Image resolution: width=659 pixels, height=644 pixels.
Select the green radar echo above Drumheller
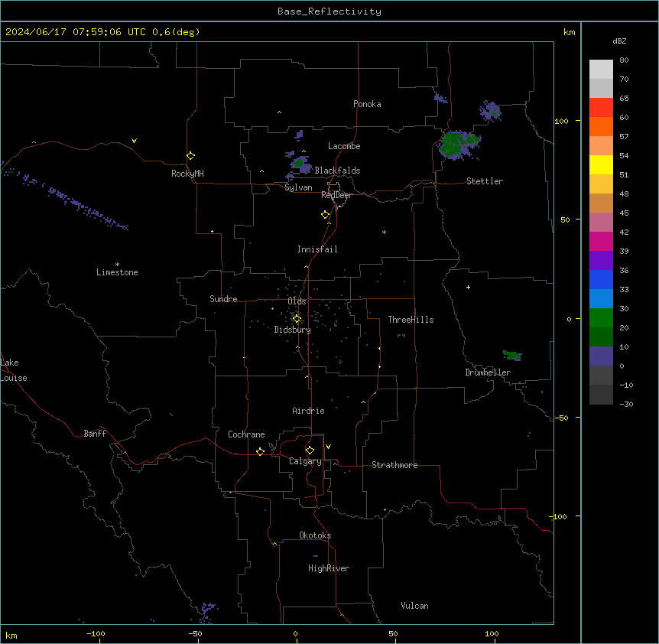point(513,356)
